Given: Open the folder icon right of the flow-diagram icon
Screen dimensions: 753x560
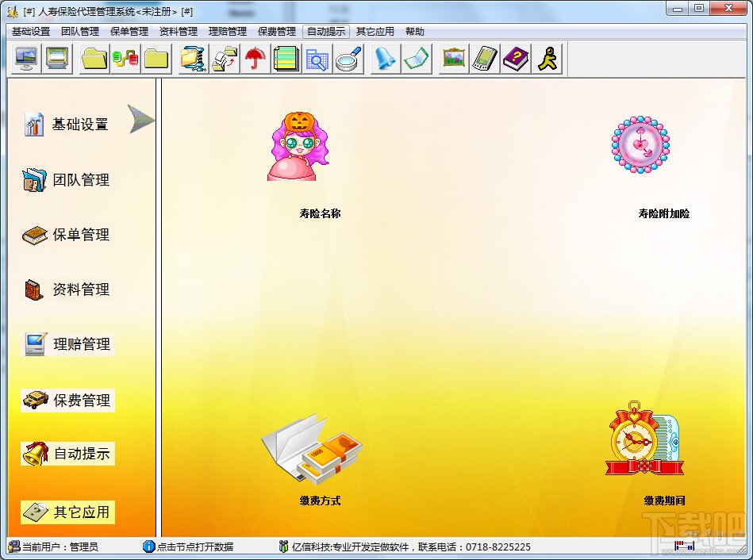Looking at the screenshot, I should (x=156, y=59).
